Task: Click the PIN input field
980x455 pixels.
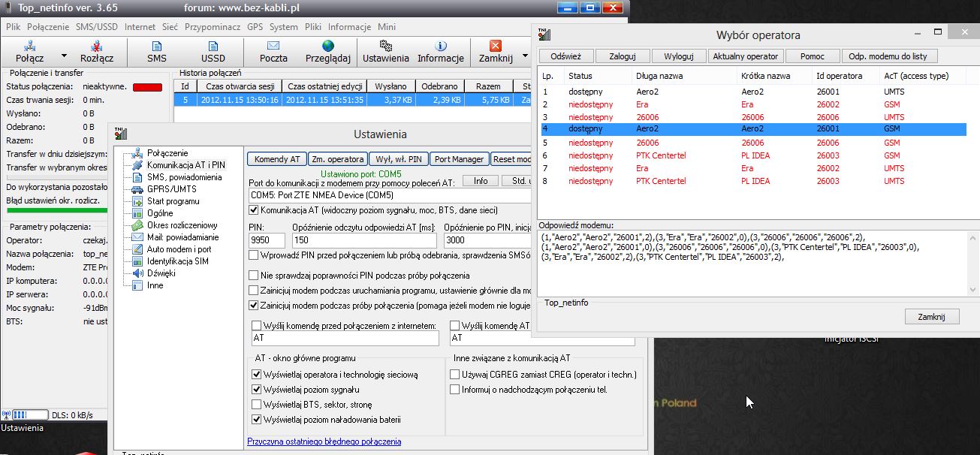Action: pyautogui.click(x=267, y=240)
